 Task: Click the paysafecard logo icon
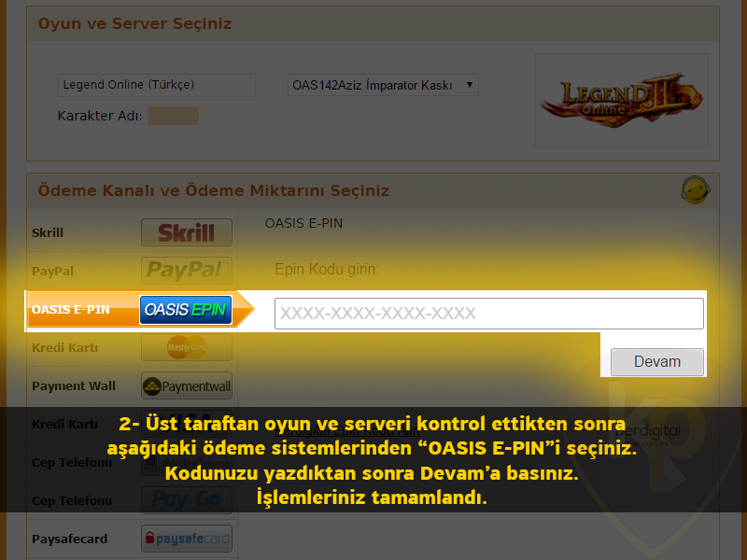point(186,539)
